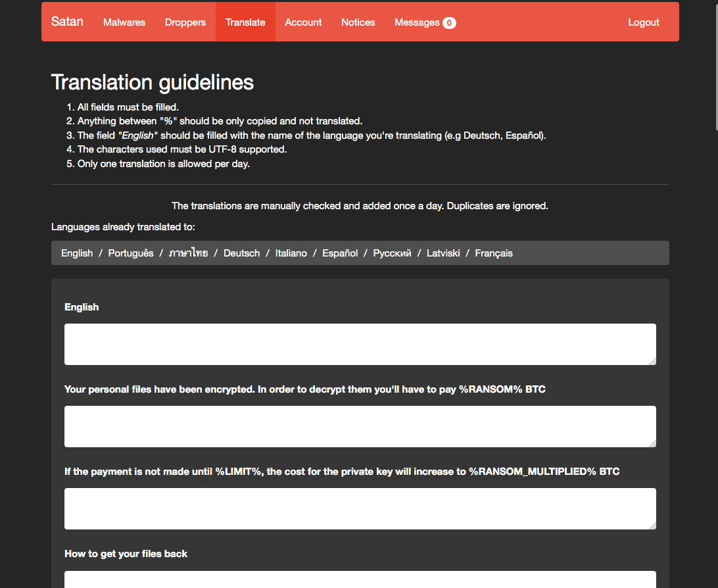
Task: Open the Messages inbox
Action: coord(417,22)
